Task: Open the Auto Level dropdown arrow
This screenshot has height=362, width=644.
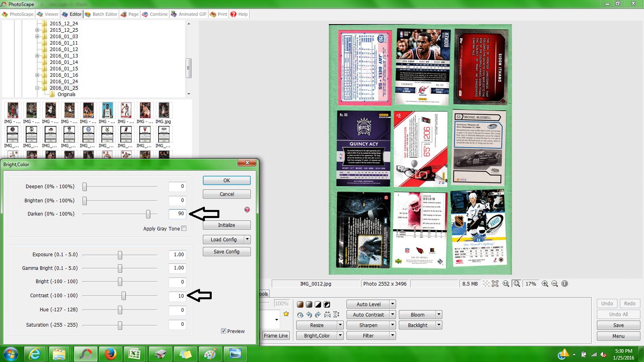Action: pos(393,304)
